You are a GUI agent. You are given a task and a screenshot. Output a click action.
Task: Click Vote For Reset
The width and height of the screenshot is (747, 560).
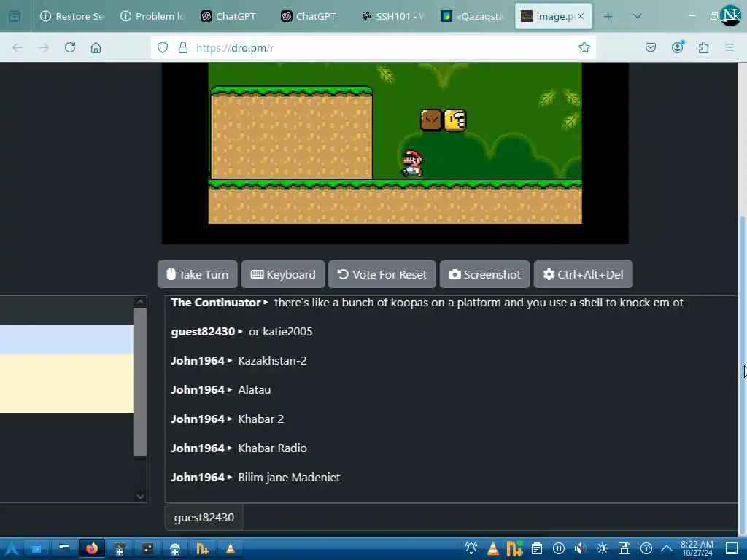coord(382,274)
